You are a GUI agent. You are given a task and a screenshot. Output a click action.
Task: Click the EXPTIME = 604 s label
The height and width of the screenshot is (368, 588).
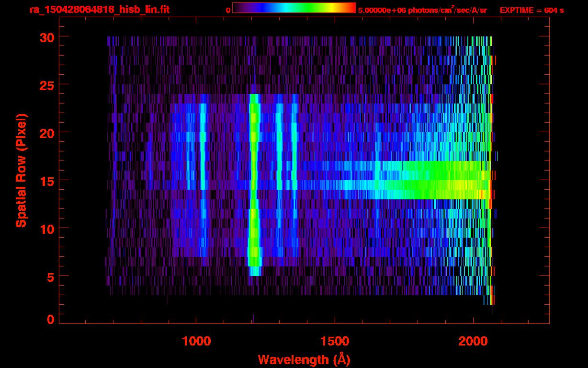[531, 10]
